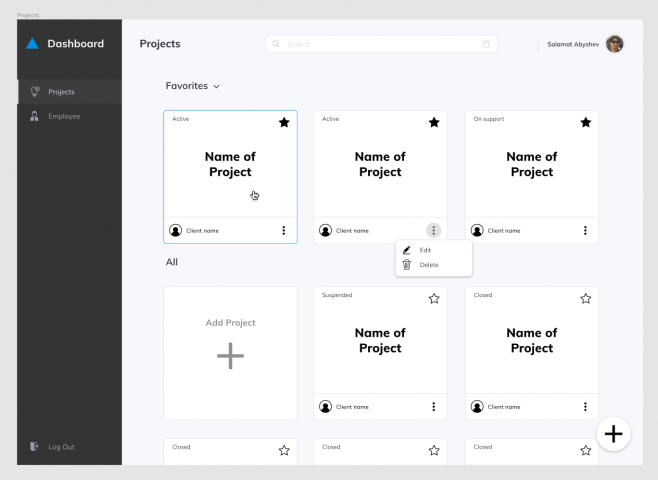Click Client name on blue-highlighted Active card
This screenshot has height=480, width=658.
coord(202,231)
